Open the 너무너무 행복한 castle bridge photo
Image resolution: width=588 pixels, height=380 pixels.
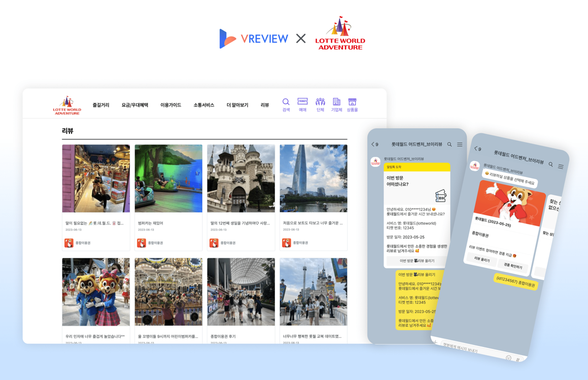(x=314, y=292)
